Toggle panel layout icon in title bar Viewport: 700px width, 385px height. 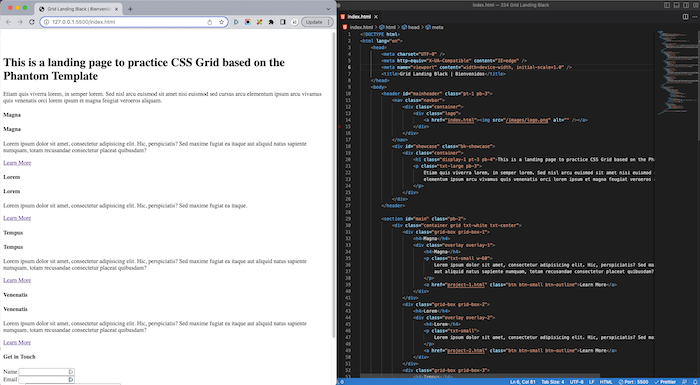(676, 5)
